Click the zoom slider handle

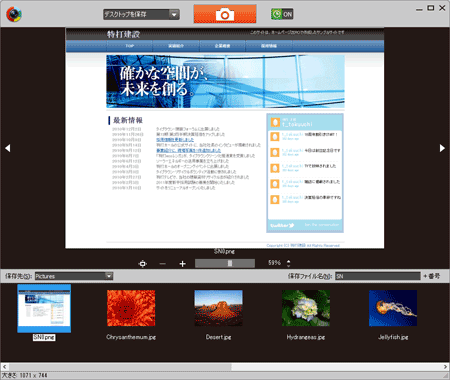(x=230, y=263)
